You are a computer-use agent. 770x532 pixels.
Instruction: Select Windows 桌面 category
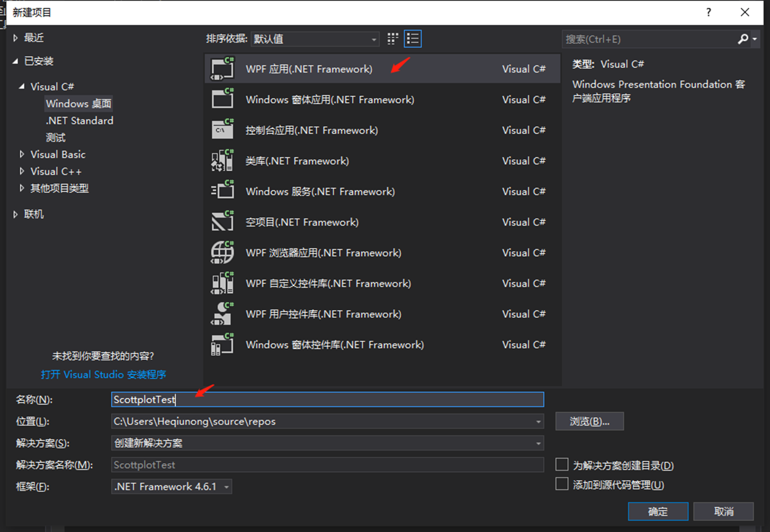[78, 104]
